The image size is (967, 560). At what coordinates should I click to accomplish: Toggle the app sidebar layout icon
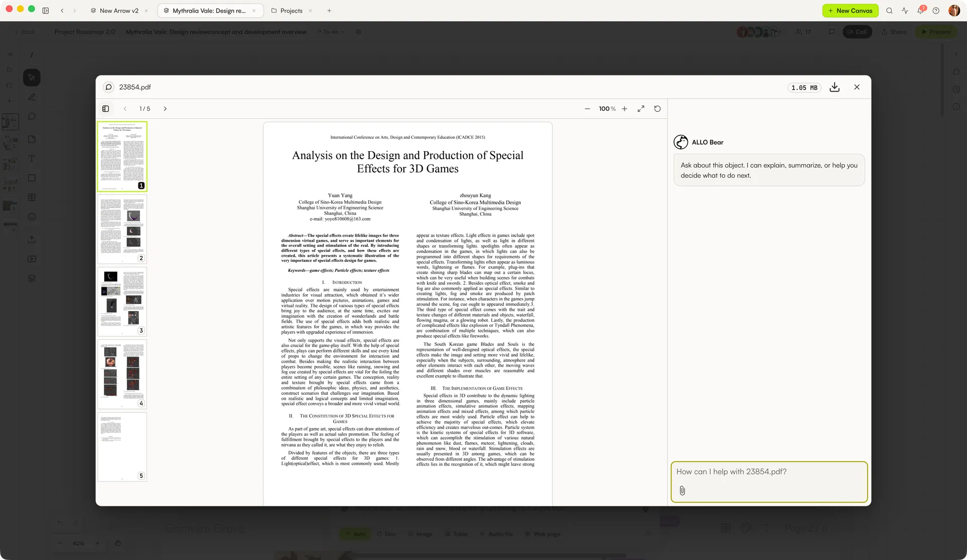click(45, 11)
